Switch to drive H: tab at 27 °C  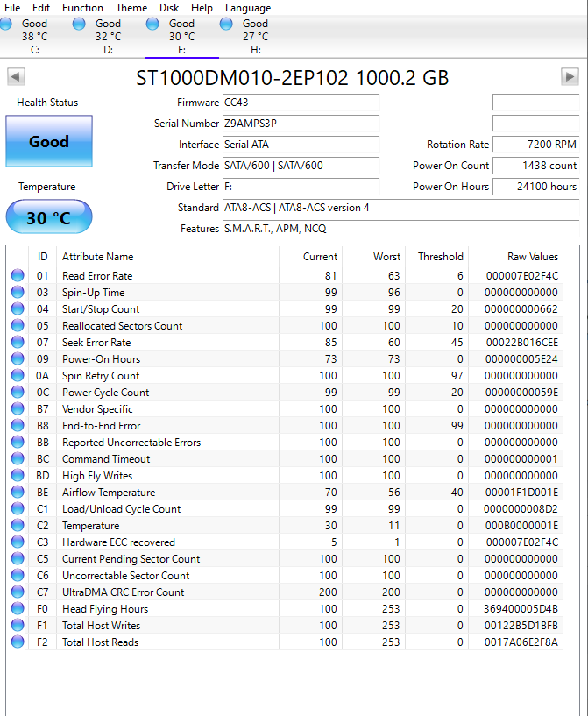coord(256,37)
